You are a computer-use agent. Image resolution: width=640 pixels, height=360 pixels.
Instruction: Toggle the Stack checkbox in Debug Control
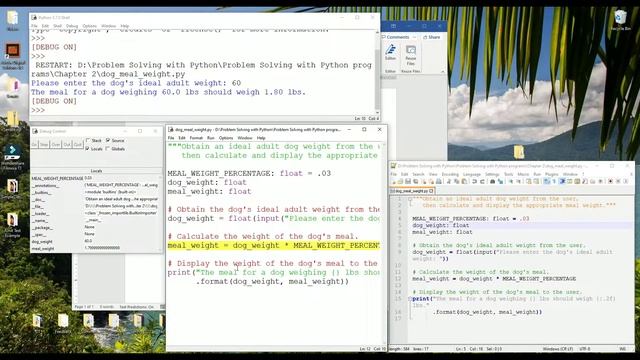tap(88, 140)
